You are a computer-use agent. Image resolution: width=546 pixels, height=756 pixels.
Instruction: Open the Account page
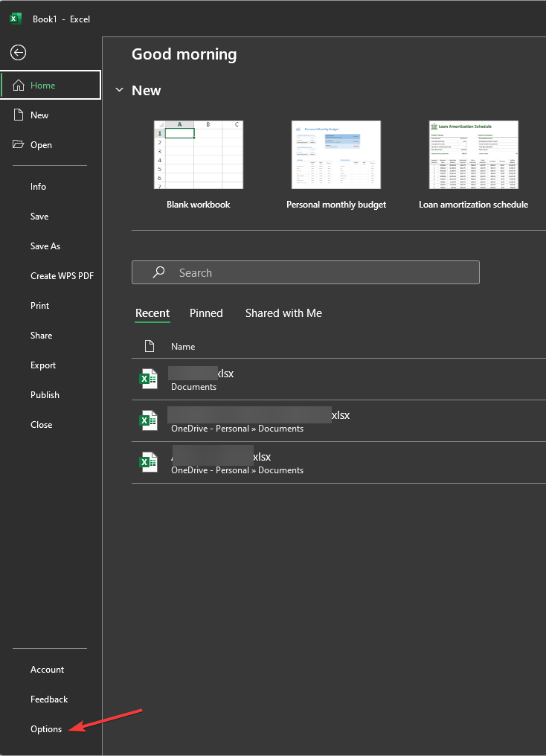[x=47, y=670]
